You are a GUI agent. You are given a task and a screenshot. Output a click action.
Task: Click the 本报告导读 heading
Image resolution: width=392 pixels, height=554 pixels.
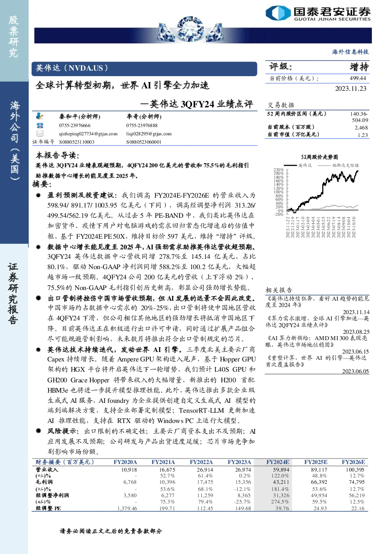pyautogui.click(x=58, y=155)
